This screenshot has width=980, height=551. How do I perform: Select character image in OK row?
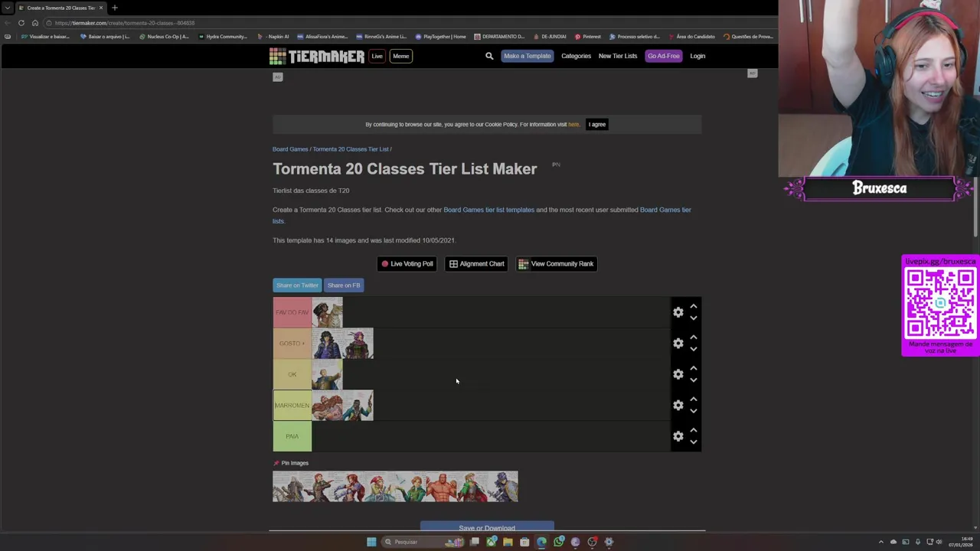[327, 374]
